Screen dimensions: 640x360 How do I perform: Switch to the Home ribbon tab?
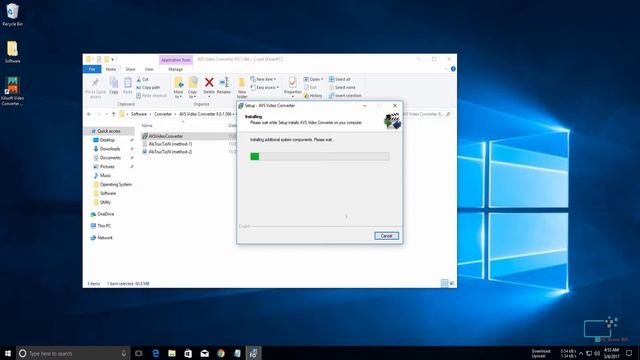[111, 69]
